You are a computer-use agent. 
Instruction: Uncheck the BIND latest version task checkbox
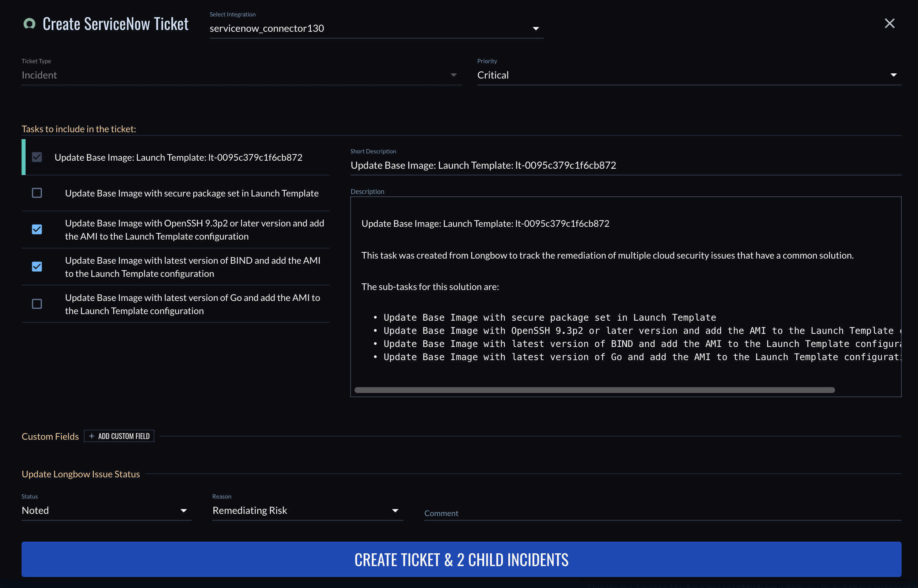pyautogui.click(x=37, y=267)
